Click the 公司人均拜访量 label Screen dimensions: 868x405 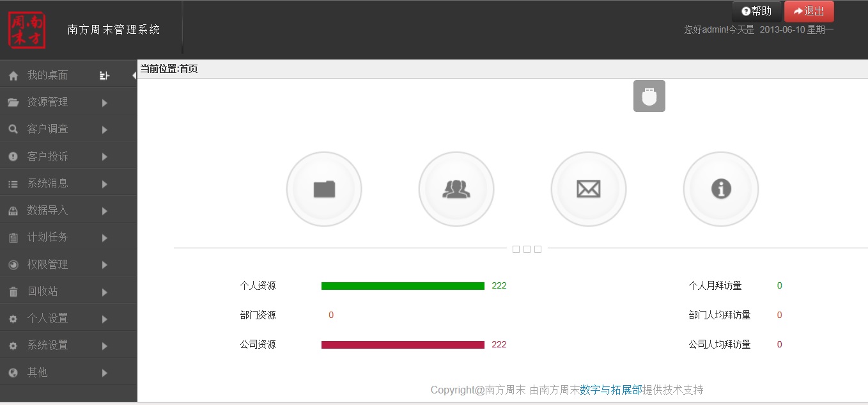coord(720,345)
